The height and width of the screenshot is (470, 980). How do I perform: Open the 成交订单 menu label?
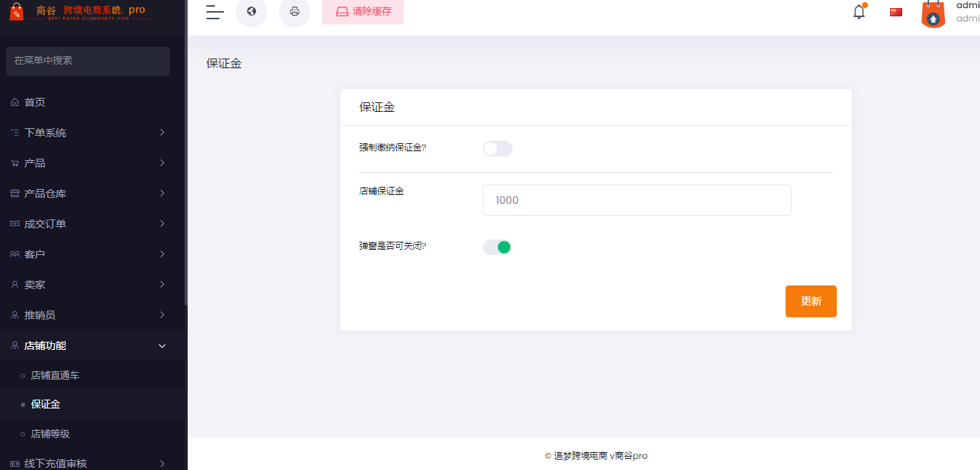click(x=45, y=224)
